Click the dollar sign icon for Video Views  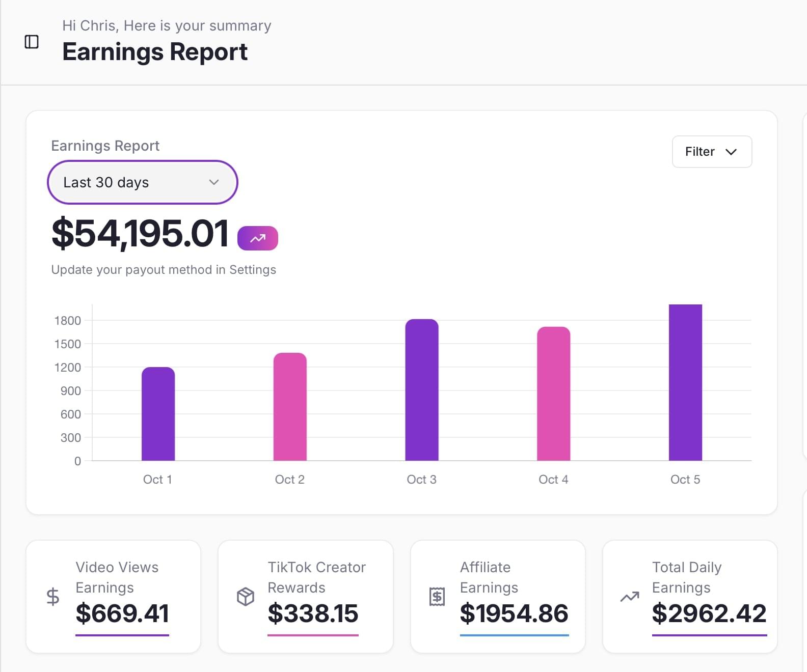pos(52,597)
